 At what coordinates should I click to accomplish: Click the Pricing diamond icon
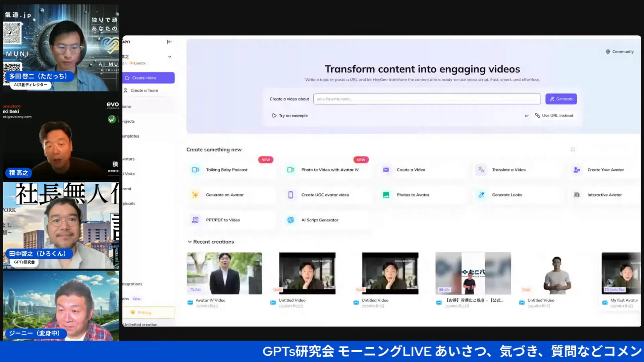click(132, 312)
